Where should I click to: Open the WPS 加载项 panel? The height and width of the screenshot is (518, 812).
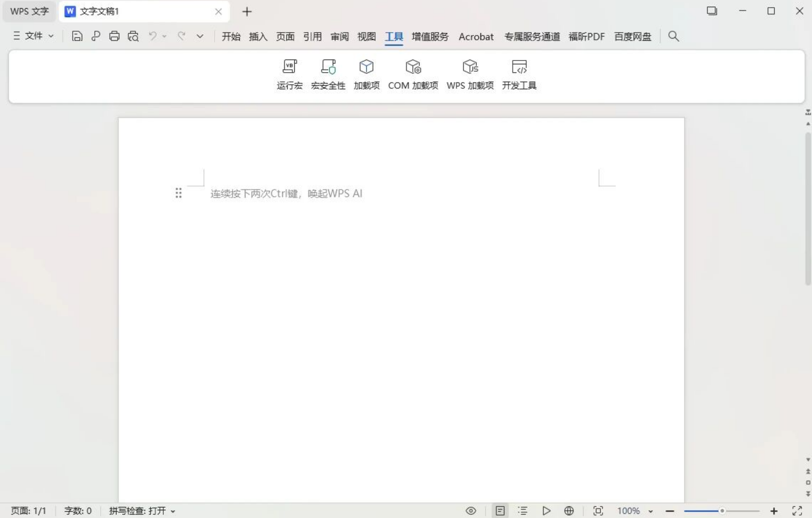(x=470, y=74)
